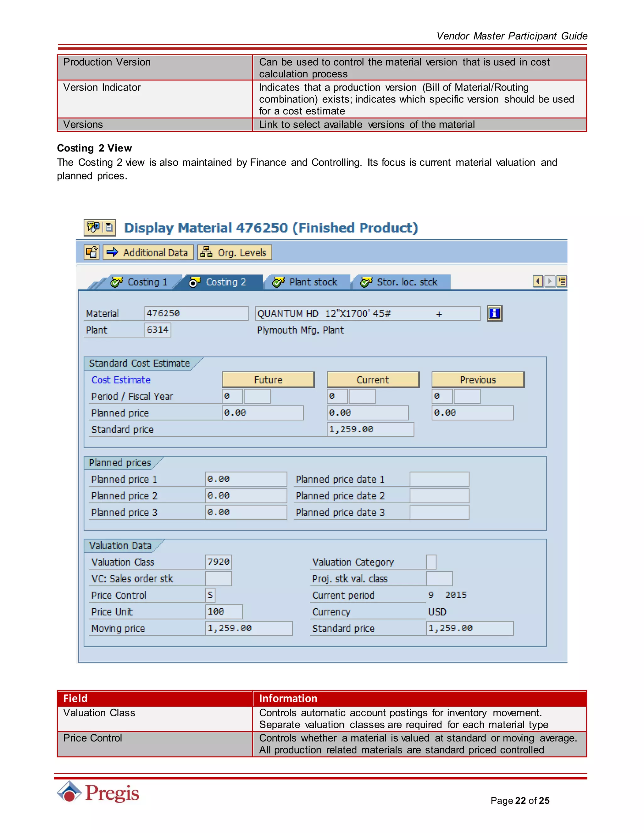The image size is (644, 833).
Task: Click the Current planned price field
Action: pyautogui.click(x=368, y=413)
